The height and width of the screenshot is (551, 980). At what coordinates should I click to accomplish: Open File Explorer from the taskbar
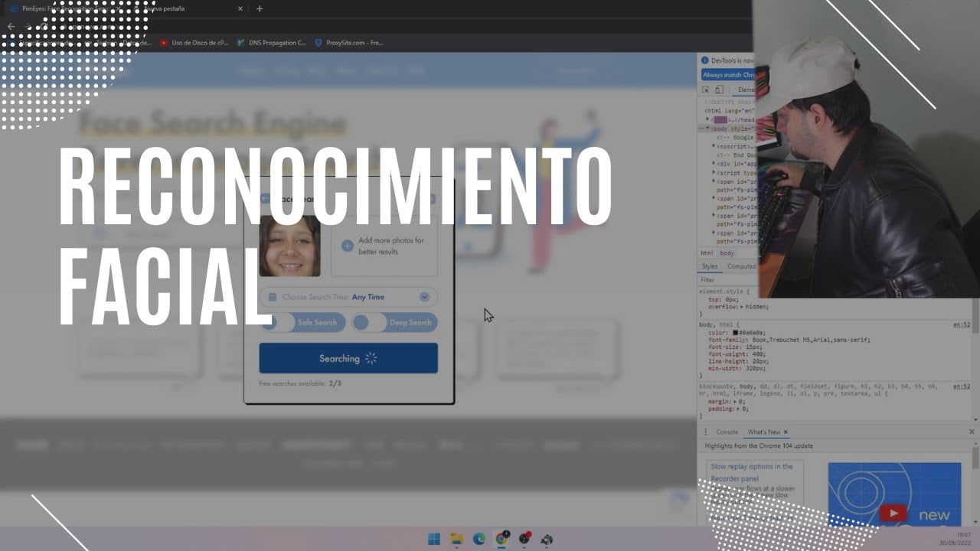tap(456, 539)
